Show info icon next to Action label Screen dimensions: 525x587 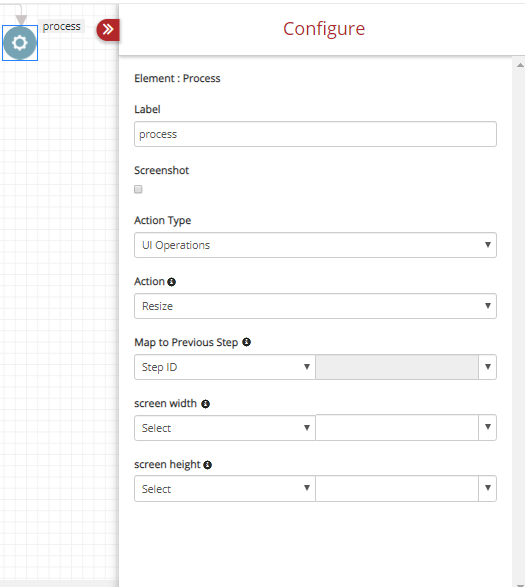click(172, 282)
